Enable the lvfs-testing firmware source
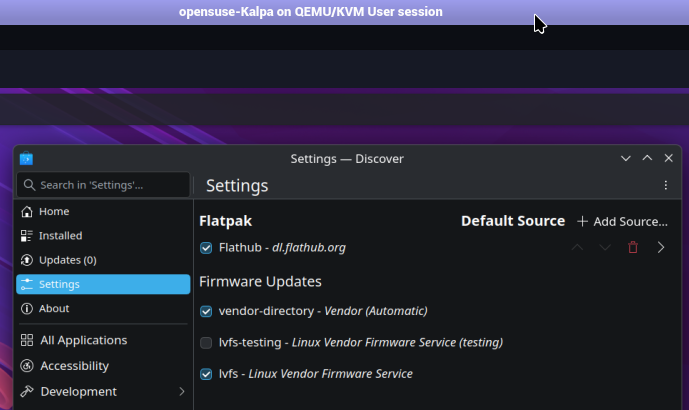The width and height of the screenshot is (689, 410). pyautogui.click(x=206, y=343)
